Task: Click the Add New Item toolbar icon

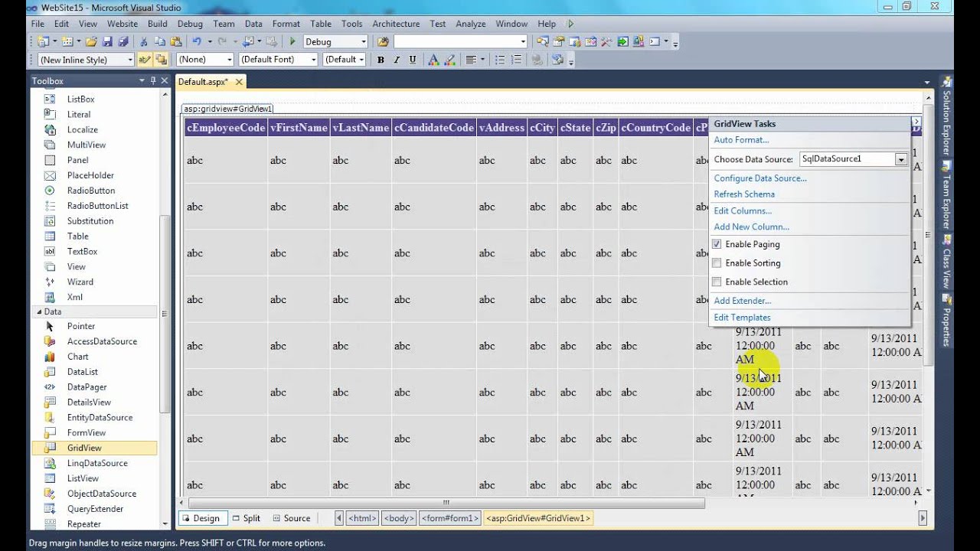Action: (67, 41)
